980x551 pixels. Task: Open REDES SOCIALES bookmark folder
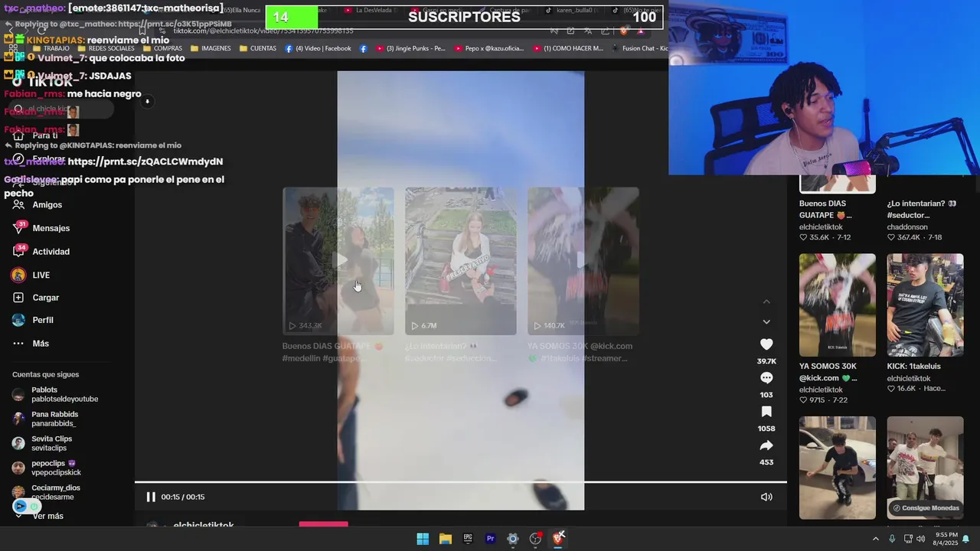tap(106, 48)
